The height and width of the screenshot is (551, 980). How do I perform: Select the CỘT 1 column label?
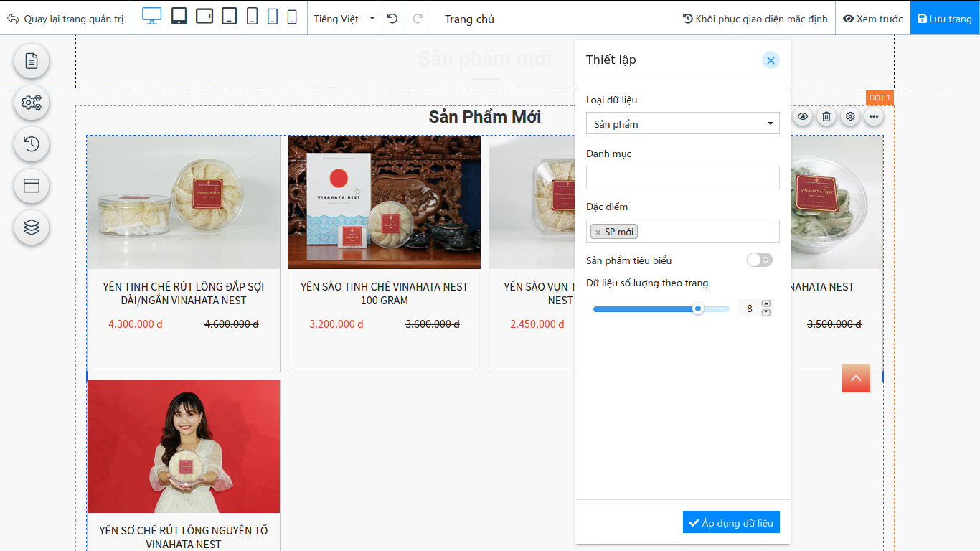pos(880,98)
